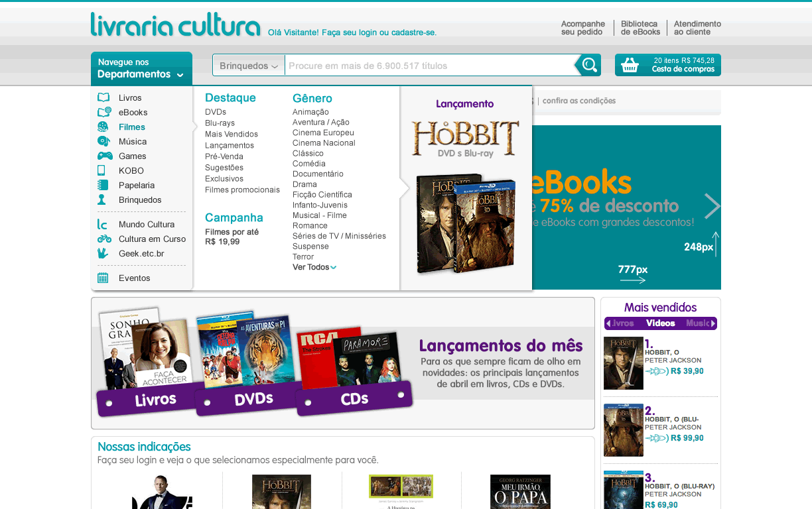The width and height of the screenshot is (812, 509).
Task: Focus the search field for titles
Action: click(x=430, y=66)
